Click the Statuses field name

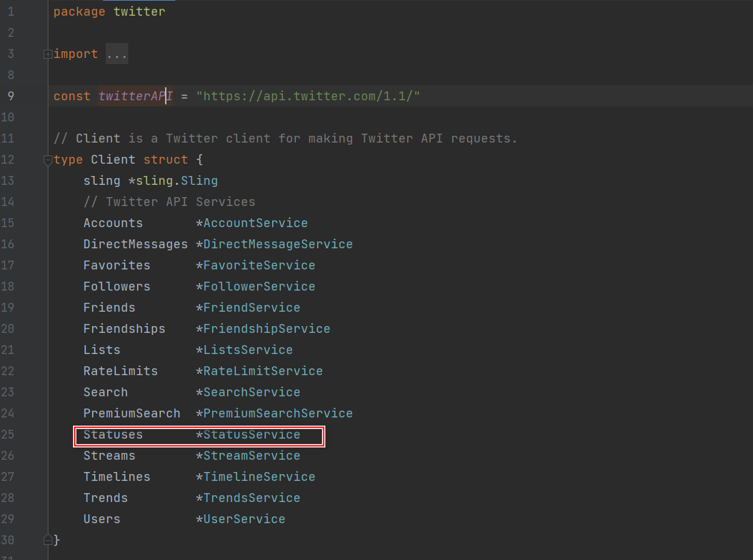pos(113,434)
